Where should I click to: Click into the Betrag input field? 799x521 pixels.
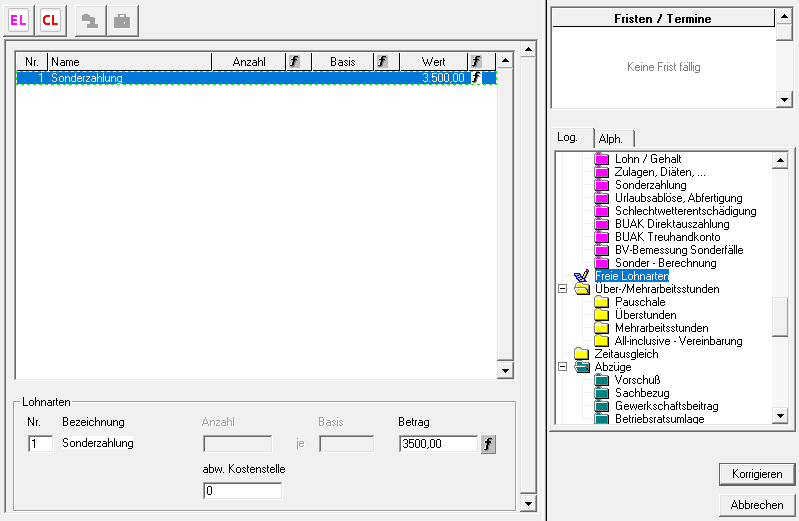tap(437, 443)
